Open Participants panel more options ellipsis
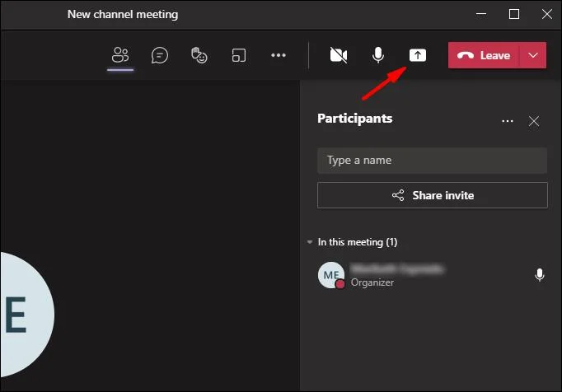The width and height of the screenshot is (562, 392). pos(507,121)
